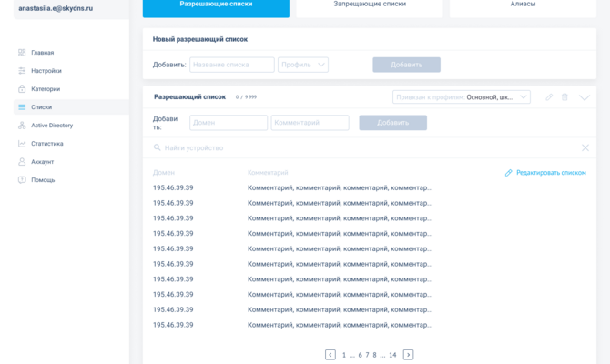The height and width of the screenshot is (364, 610).
Task: Focus the Название списка input field
Action: click(232, 65)
